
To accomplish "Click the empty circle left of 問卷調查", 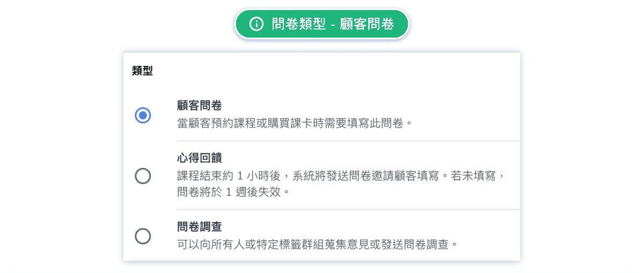I will [143, 236].
